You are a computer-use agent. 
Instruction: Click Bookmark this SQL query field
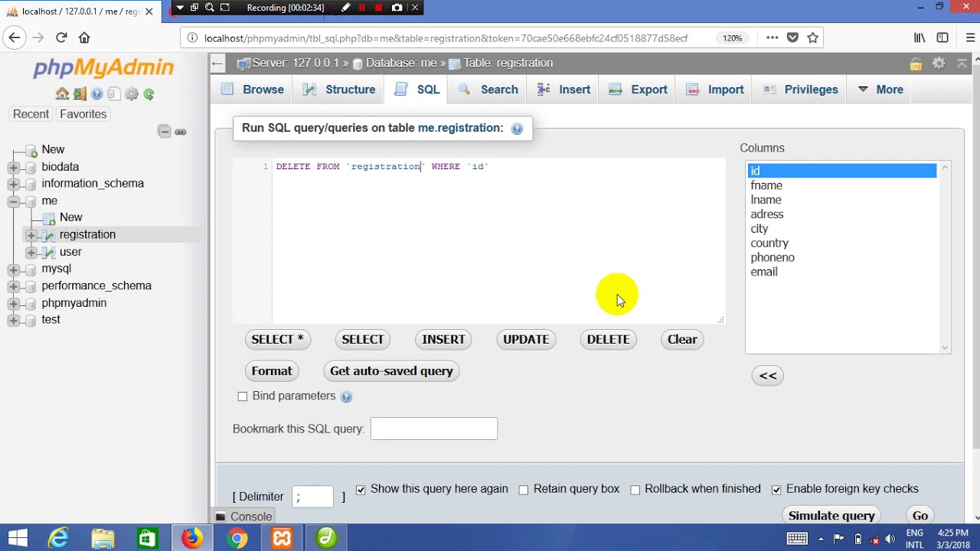[434, 429]
